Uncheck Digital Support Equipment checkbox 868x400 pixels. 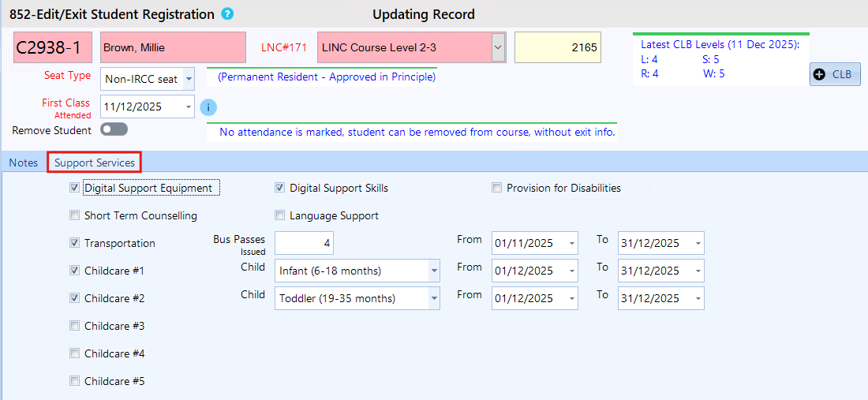[x=74, y=188]
